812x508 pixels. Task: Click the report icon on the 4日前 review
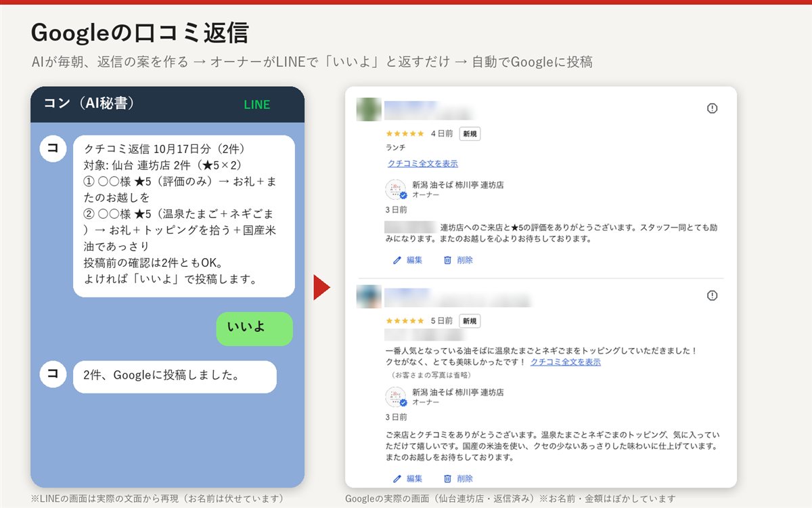click(x=712, y=108)
